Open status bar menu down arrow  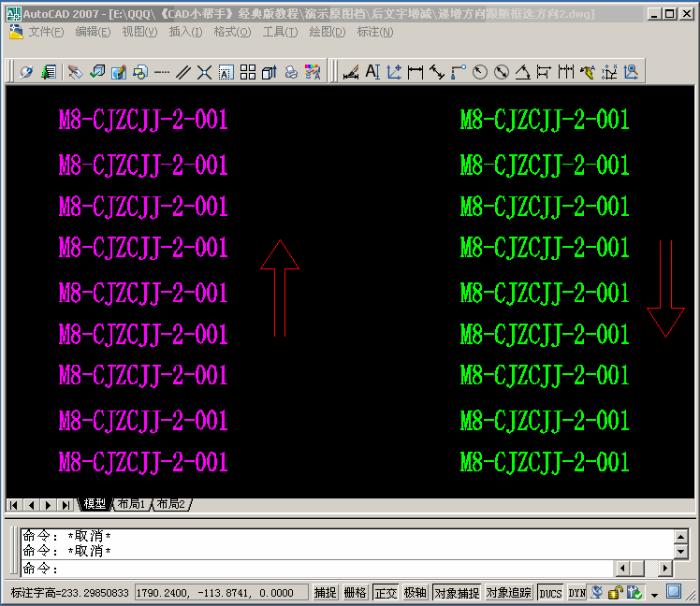tap(654, 594)
